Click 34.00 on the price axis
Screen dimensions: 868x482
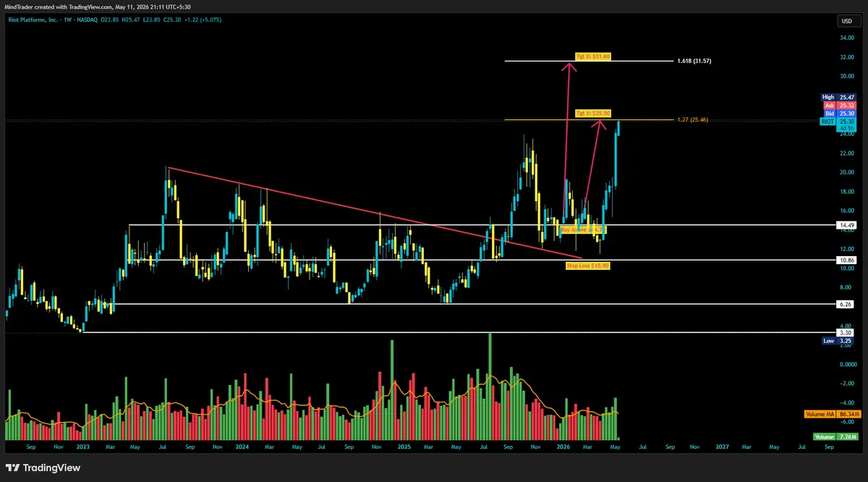[847, 38]
